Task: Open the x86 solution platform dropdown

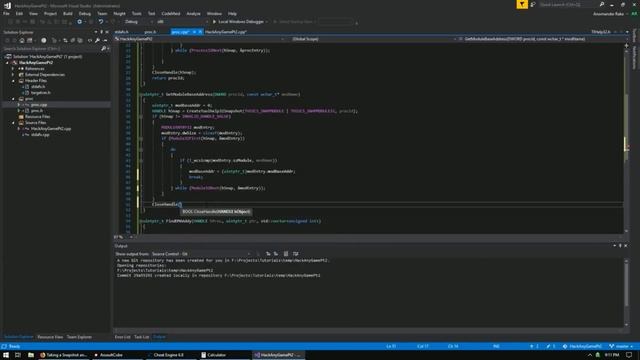Action: point(182,22)
